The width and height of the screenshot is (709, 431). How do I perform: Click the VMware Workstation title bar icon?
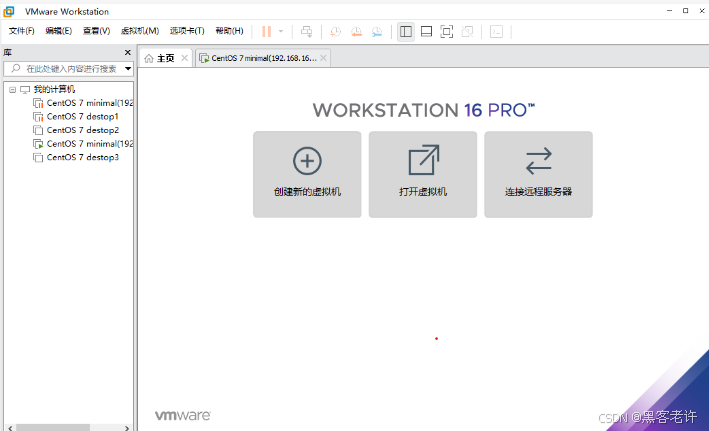(x=9, y=11)
